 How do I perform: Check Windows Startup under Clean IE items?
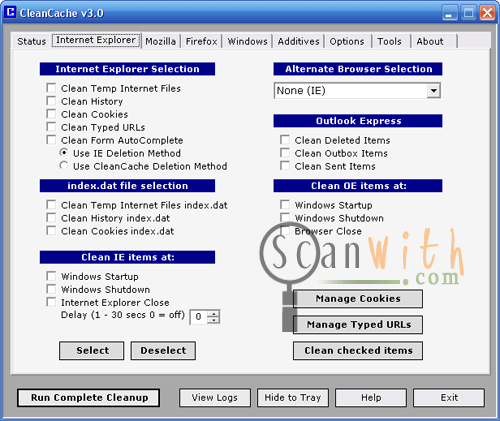pyautogui.click(x=51, y=276)
